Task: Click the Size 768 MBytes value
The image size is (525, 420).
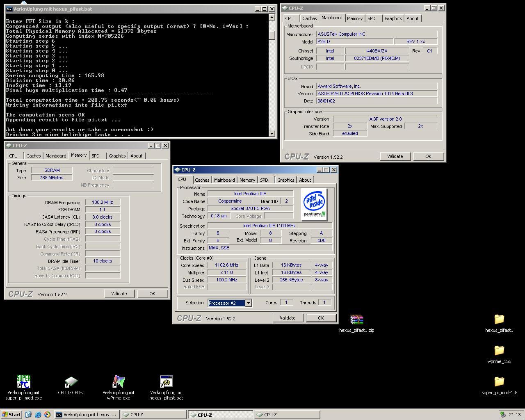Action: tap(52, 178)
